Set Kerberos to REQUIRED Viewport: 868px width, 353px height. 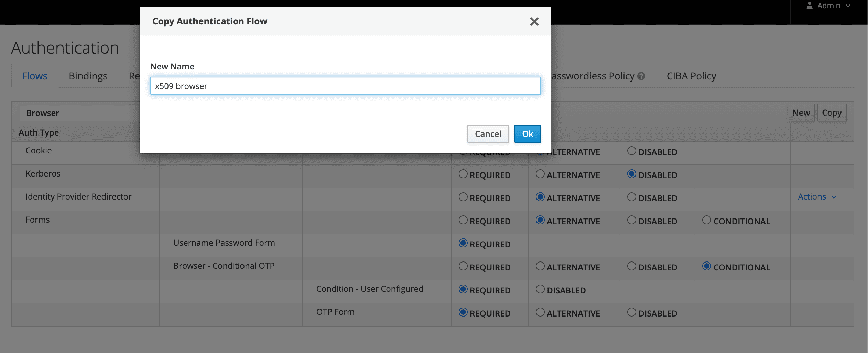(463, 174)
